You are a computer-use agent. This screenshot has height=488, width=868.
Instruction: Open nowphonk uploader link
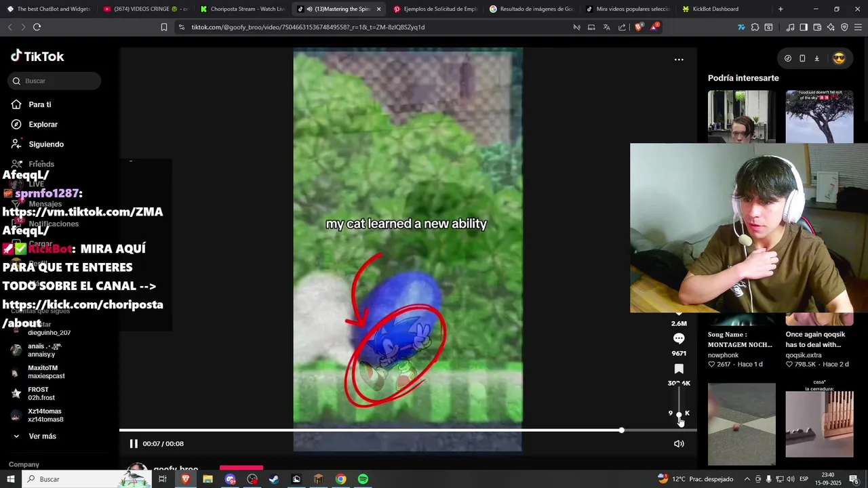pos(723,355)
